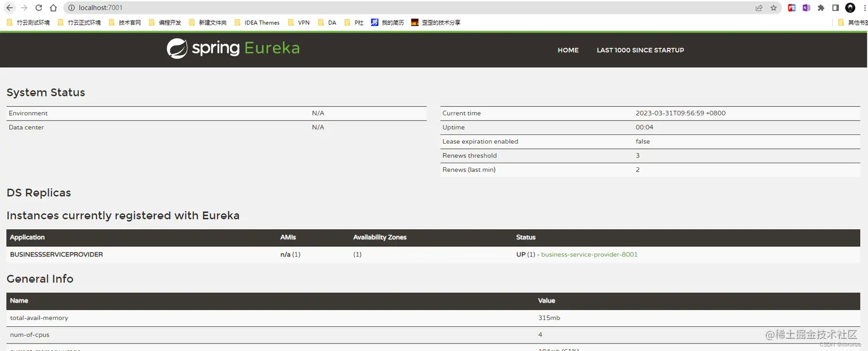Click the Availability Zones column header
The height and width of the screenshot is (351, 868).
click(379, 237)
